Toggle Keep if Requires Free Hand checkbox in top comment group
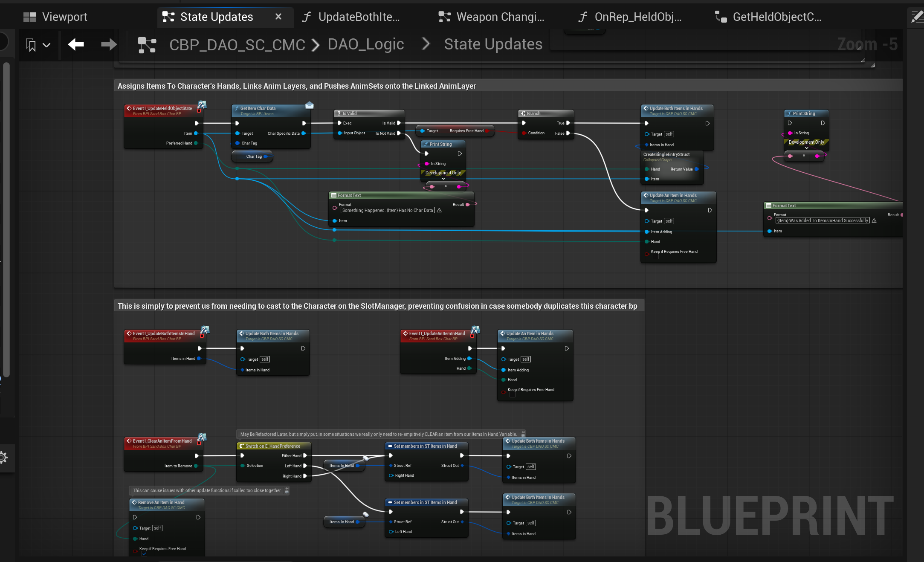 click(x=656, y=257)
